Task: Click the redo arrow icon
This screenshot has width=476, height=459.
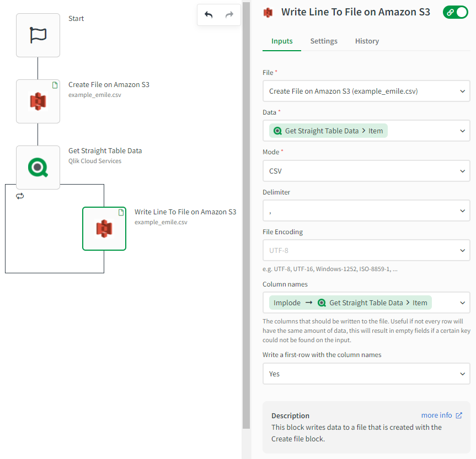Action: (229, 15)
